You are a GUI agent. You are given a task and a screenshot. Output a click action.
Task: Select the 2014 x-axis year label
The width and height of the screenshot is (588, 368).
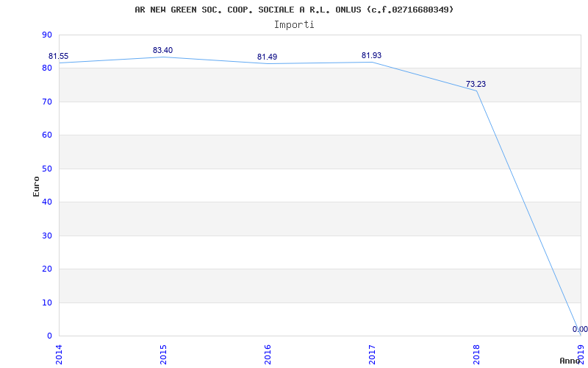59,355
